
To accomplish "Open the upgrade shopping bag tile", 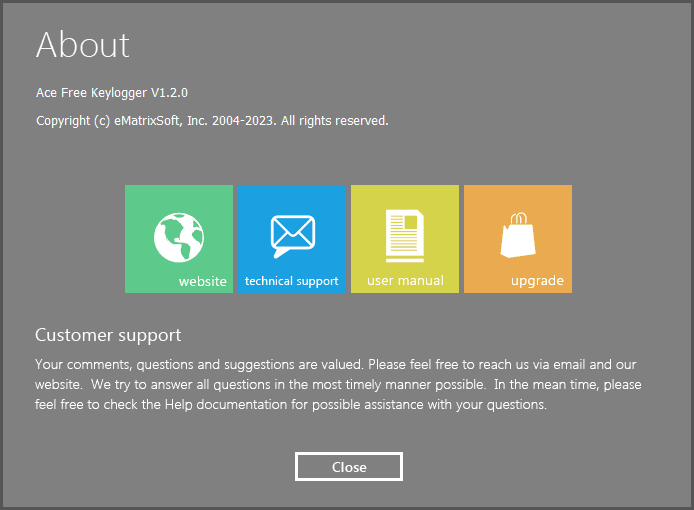I will [x=518, y=239].
